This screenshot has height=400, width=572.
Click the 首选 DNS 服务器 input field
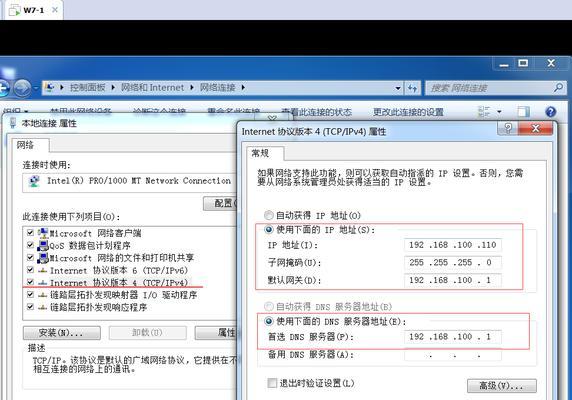point(453,337)
